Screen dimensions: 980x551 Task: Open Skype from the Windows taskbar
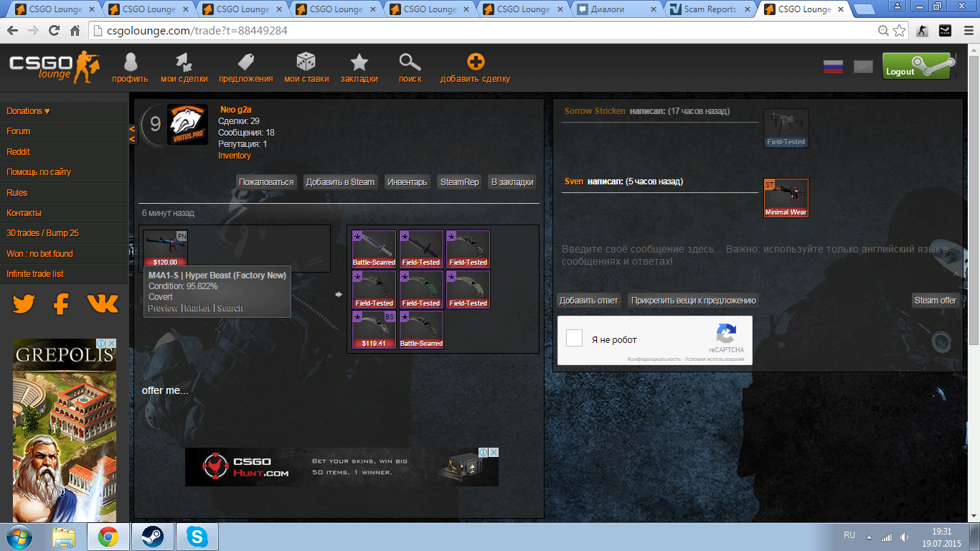tap(197, 537)
